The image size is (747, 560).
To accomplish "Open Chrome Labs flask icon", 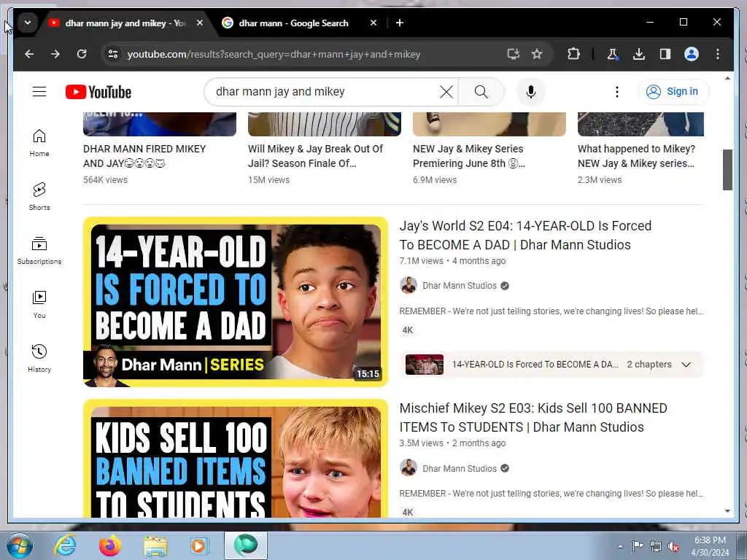I will (x=613, y=54).
